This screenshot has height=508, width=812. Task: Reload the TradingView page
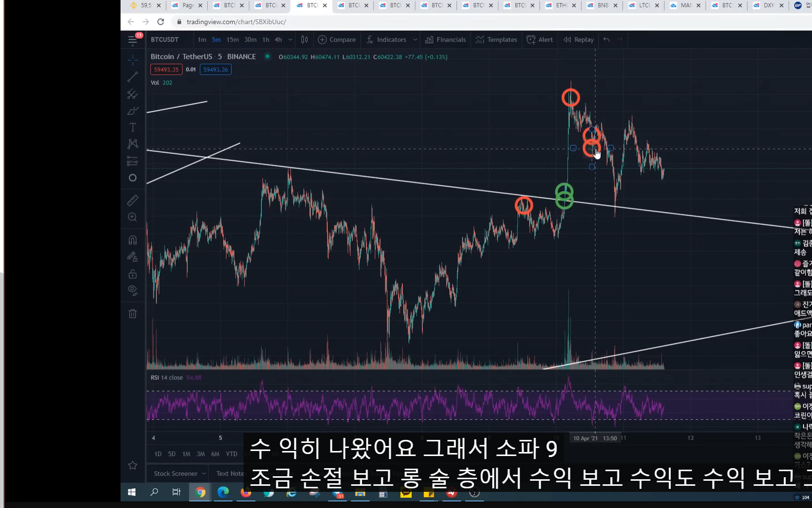click(x=160, y=22)
